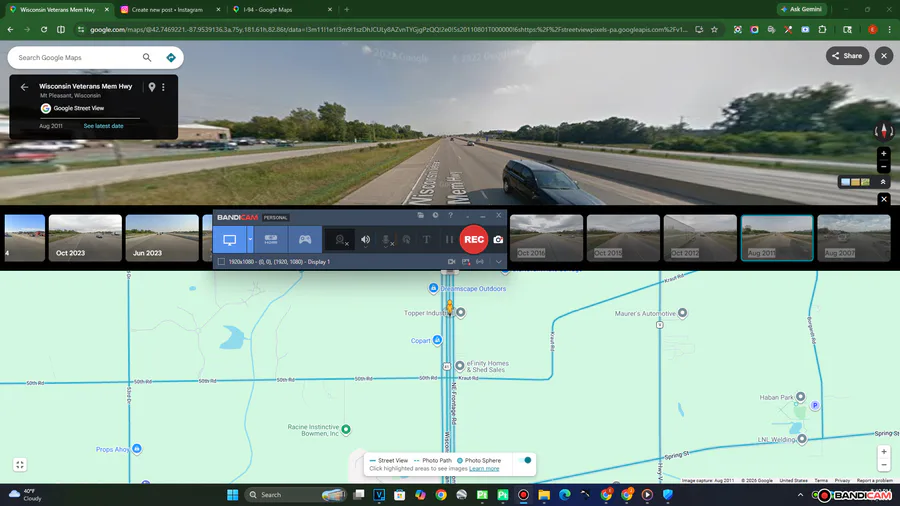Close the Street View date timeline
The image size is (900, 506).
pyautogui.click(x=884, y=199)
